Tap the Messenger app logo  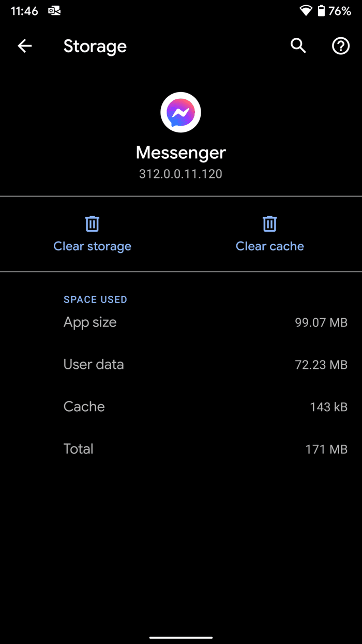point(180,112)
